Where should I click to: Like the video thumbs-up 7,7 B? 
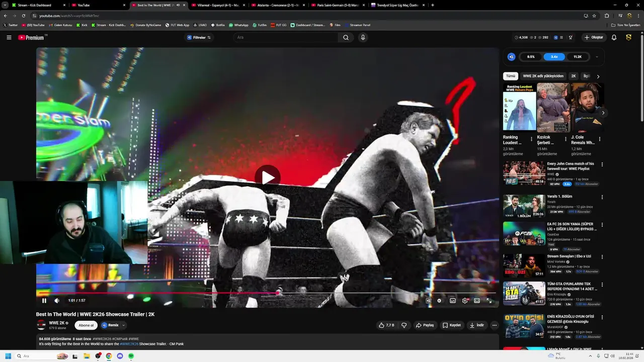click(x=386, y=325)
